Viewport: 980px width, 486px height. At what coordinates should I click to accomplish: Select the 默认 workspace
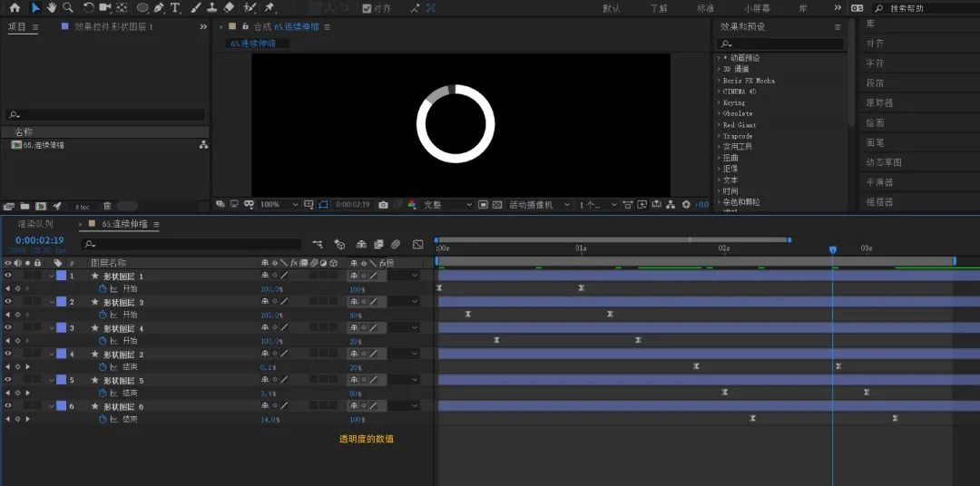[x=612, y=8]
